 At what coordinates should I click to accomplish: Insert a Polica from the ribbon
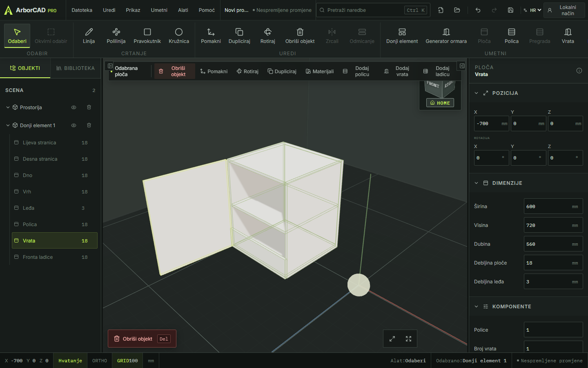coord(512,36)
